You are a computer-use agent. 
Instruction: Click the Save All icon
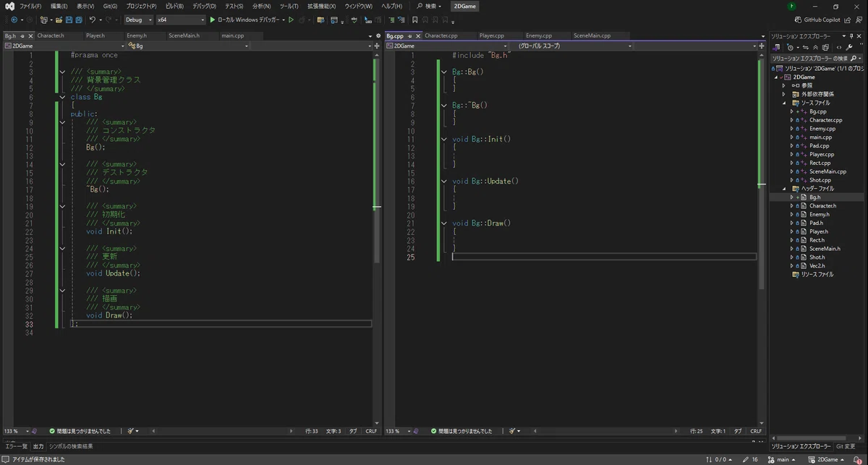(x=79, y=20)
